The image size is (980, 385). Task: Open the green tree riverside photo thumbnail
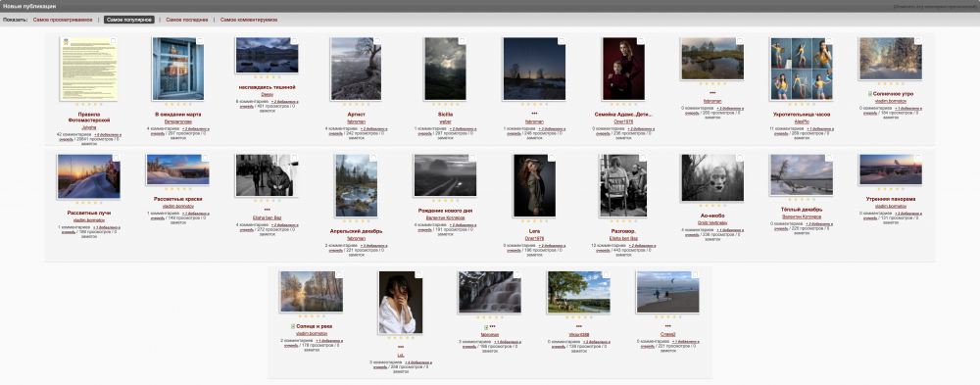[x=579, y=292]
